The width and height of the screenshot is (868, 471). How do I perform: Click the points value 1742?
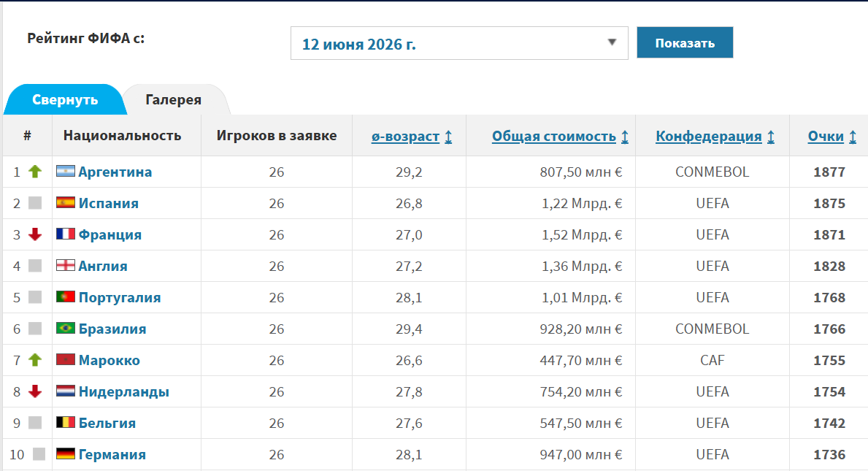coord(829,424)
